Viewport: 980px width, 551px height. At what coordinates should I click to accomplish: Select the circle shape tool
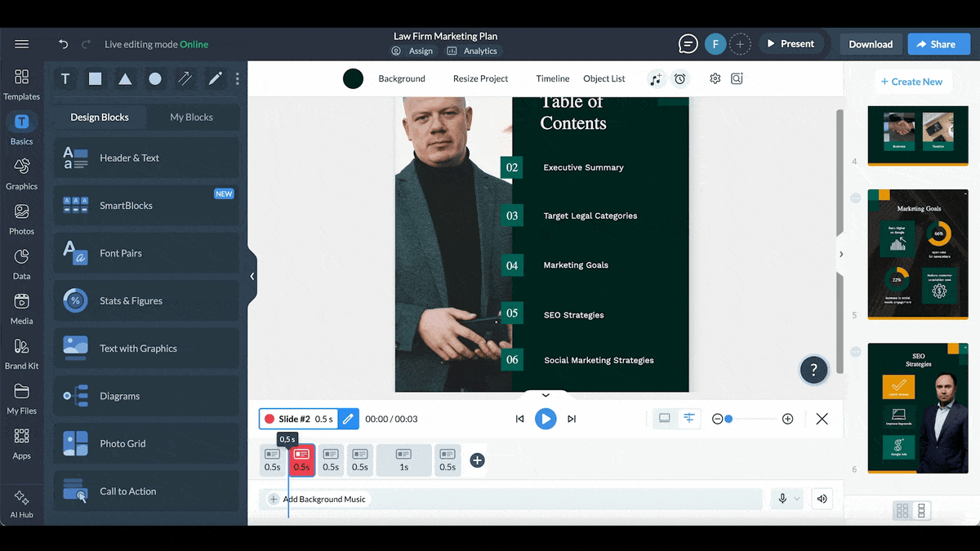(155, 79)
